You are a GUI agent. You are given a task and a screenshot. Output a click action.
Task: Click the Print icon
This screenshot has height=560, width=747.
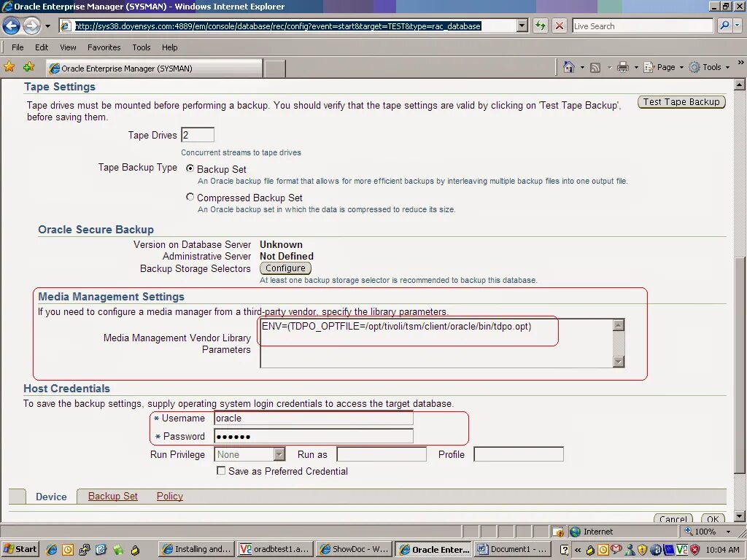[x=623, y=67]
